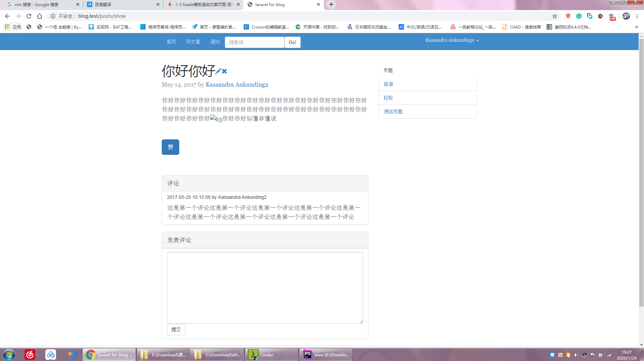644x361 pixels.
Task: Reload the page with the refresh icon
Action: [x=29, y=16]
